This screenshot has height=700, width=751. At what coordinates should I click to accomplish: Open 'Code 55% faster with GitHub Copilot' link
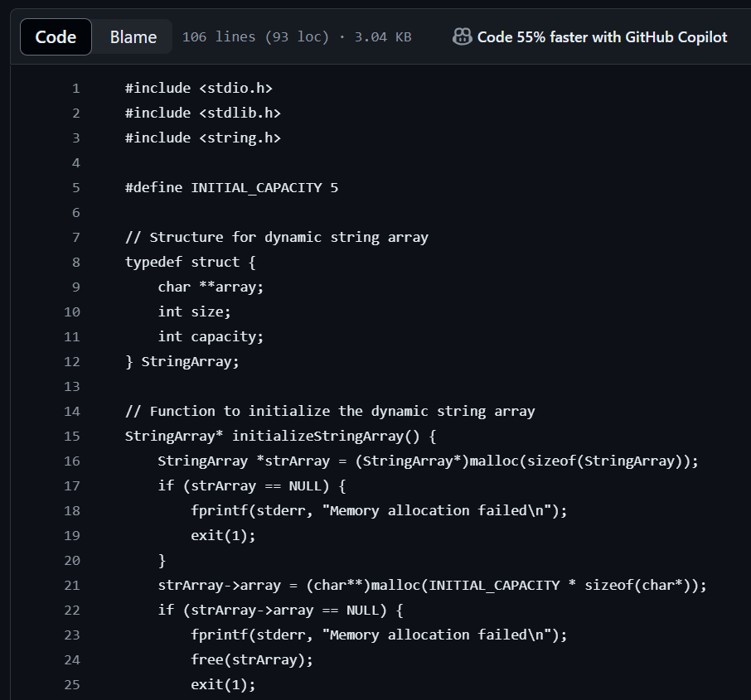602,37
